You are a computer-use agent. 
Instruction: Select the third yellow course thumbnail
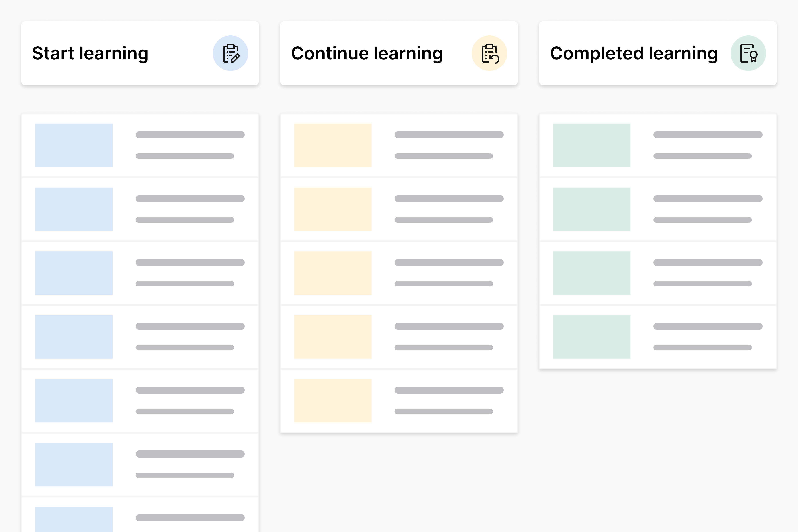coord(333,273)
